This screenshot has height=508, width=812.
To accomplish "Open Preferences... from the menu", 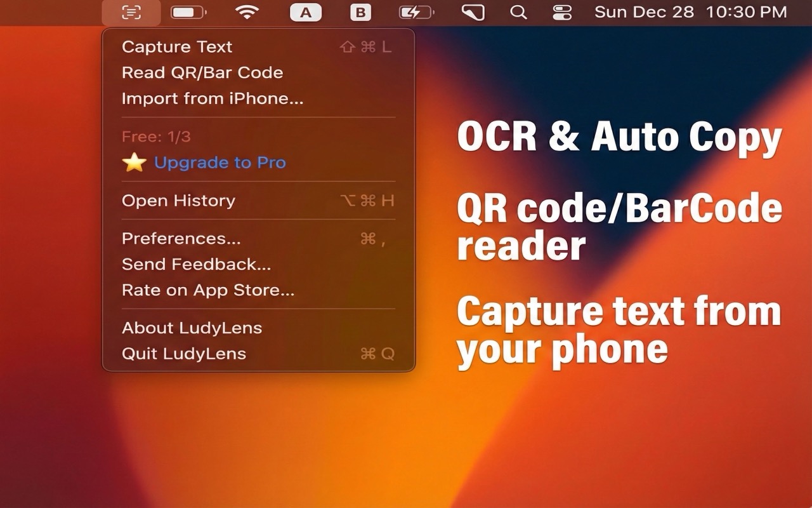I will [259, 239].
